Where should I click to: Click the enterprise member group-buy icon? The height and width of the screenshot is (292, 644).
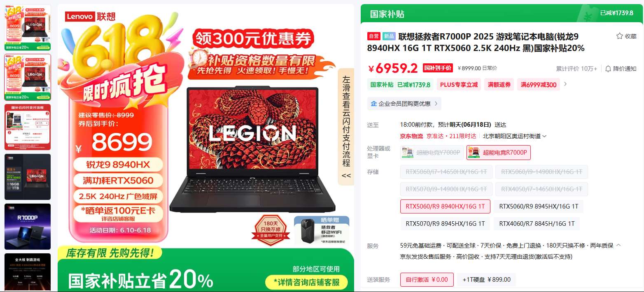[374, 104]
